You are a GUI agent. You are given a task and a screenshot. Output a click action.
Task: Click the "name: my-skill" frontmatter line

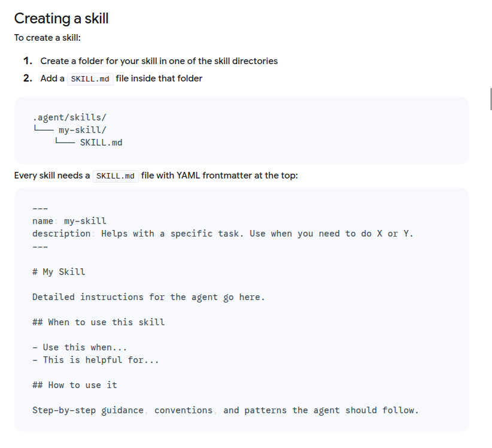[x=69, y=221]
